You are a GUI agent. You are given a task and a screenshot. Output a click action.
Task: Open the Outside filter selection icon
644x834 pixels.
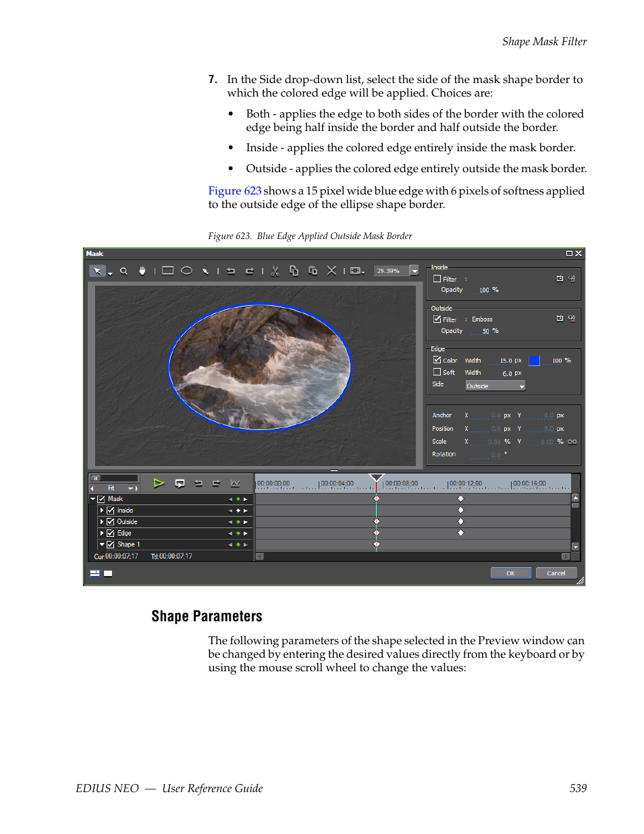coord(560,319)
